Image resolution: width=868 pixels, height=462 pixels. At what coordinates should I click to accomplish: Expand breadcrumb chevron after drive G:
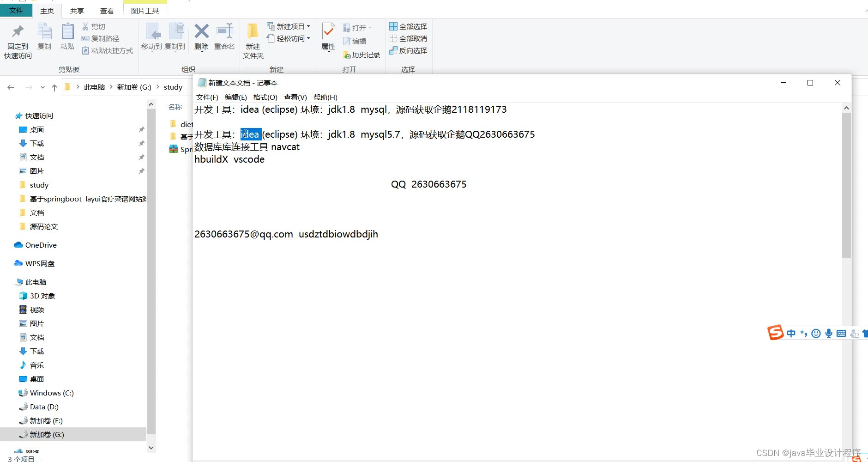click(x=158, y=87)
